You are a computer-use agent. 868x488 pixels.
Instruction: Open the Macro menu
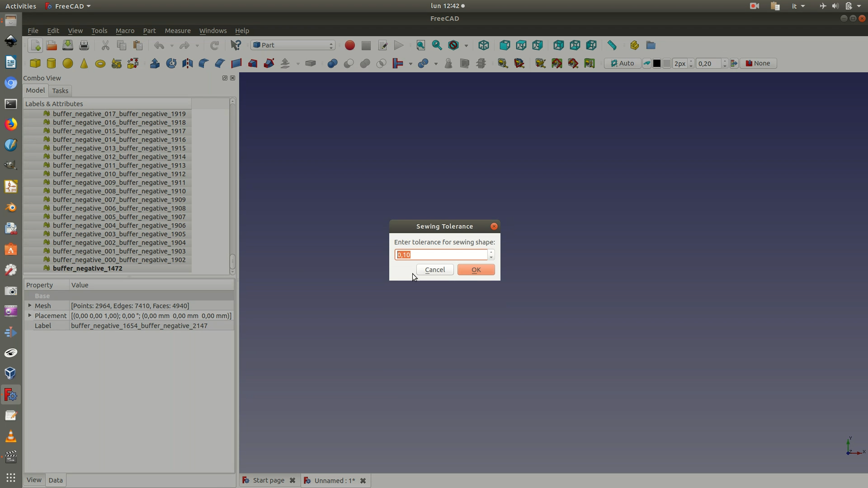tap(125, 31)
